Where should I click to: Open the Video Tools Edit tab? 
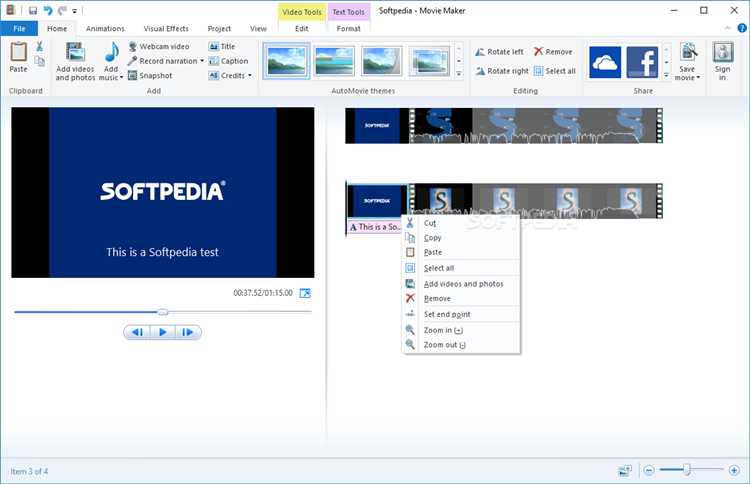click(301, 29)
